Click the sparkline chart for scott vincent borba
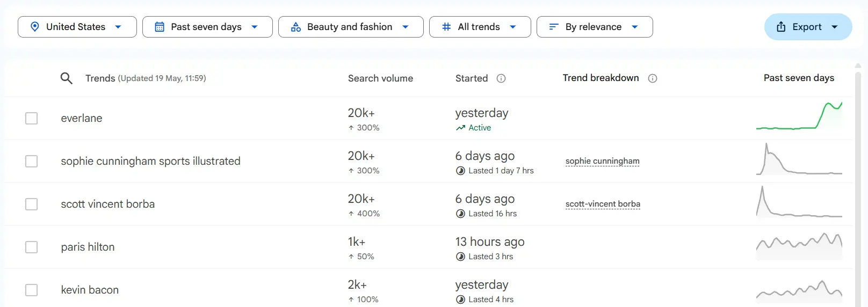Viewport: 868px width, 307px height. point(799,202)
